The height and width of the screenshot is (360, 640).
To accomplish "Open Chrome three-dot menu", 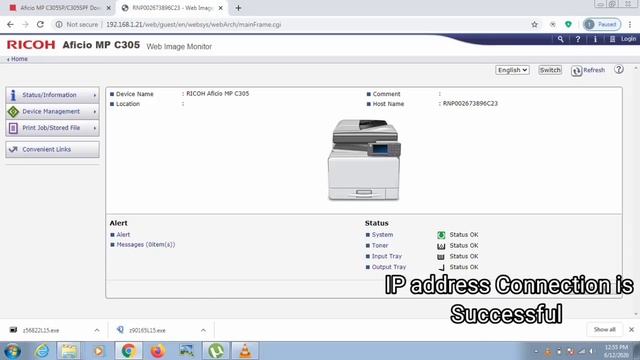I will (x=630, y=24).
